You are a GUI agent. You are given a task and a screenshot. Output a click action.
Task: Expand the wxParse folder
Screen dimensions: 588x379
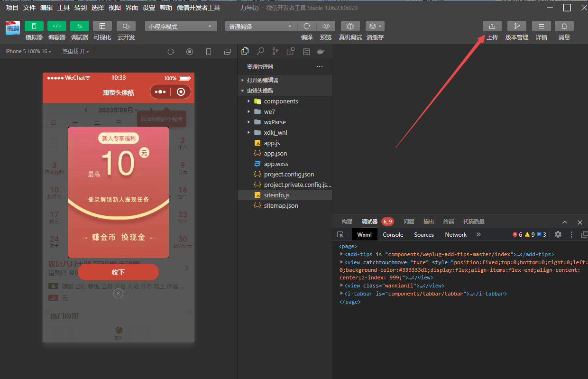(285, 122)
